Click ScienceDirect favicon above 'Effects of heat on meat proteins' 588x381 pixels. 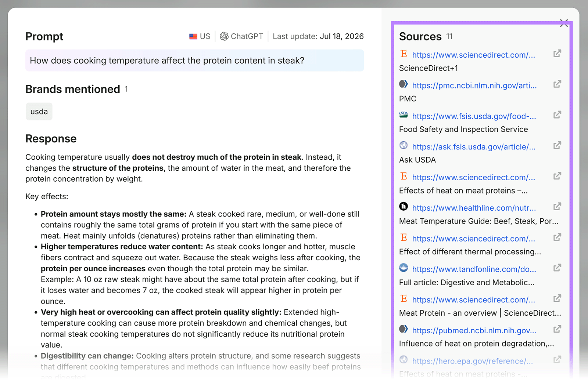[x=404, y=176]
